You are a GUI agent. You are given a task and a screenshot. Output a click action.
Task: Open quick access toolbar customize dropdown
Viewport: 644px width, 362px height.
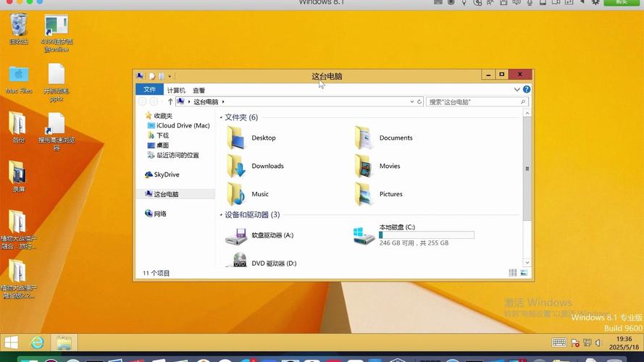170,76
